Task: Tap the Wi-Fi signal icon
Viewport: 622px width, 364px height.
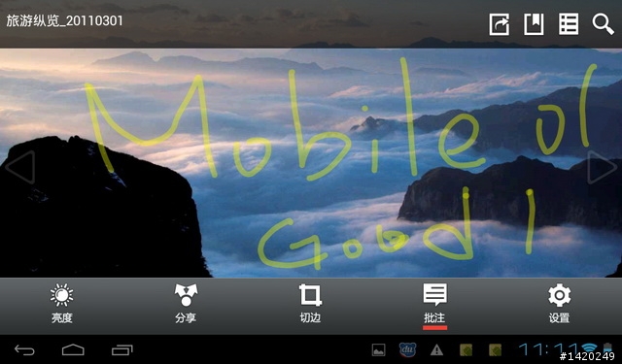Action: [x=590, y=347]
